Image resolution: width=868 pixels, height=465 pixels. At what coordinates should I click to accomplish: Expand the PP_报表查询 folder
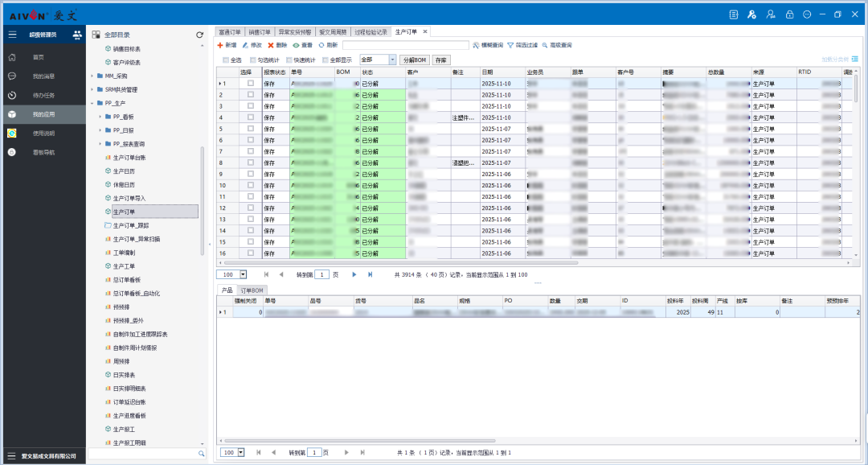pyautogui.click(x=100, y=143)
